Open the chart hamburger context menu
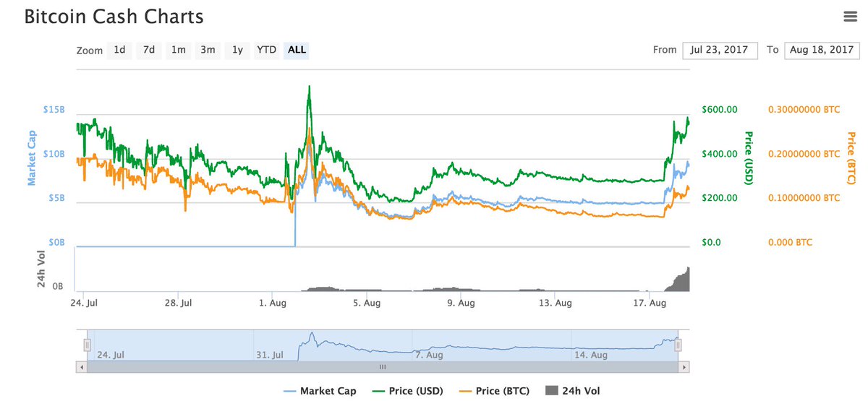 (x=851, y=16)
